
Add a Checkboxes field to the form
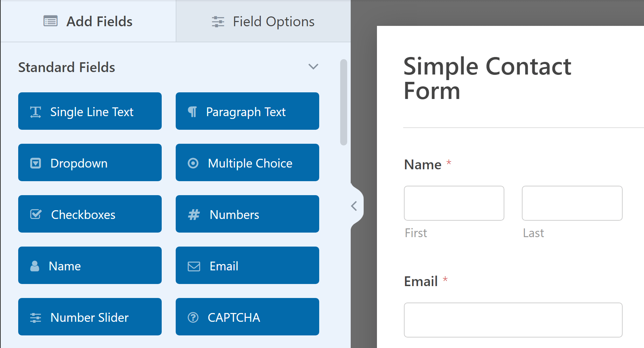[90, 214]
